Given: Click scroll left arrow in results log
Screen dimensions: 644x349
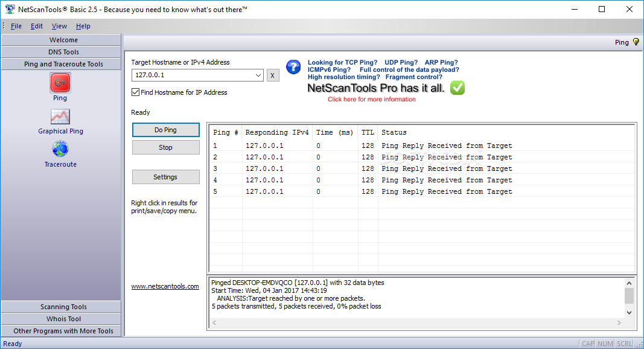Looking at the screenshot, I should pyautogui.click(x=214, y=322).
